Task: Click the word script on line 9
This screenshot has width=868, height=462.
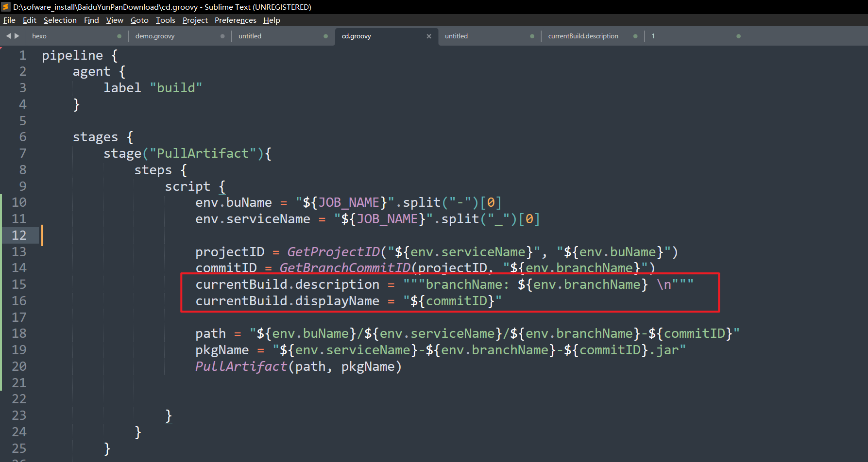Action: click(187, 186)
